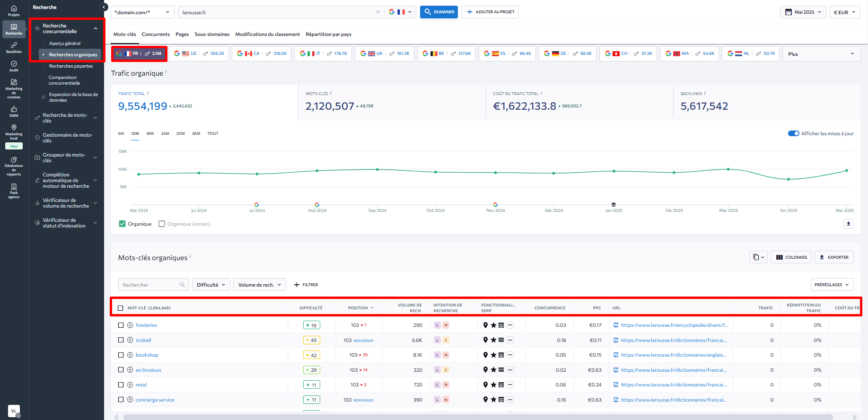868x420 pixels.
Task: Open the Backlinks sidebar icon
Action: click(14, 47)
